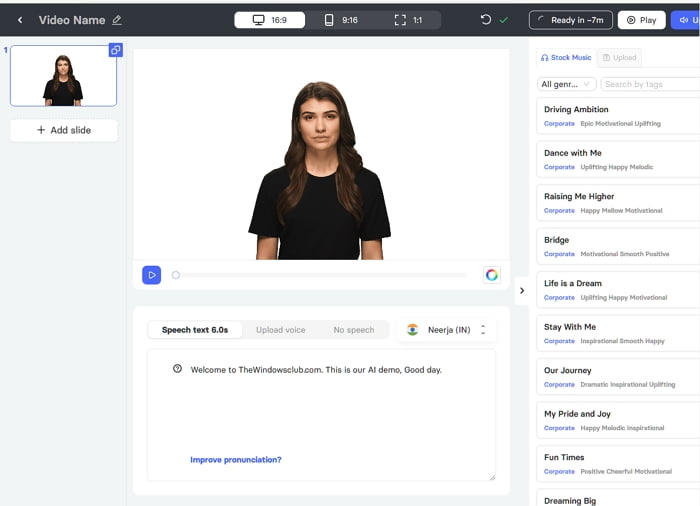The image size is (700, 506).
Task: Edit the video name pencil icon
Action: tap(117, 20)
